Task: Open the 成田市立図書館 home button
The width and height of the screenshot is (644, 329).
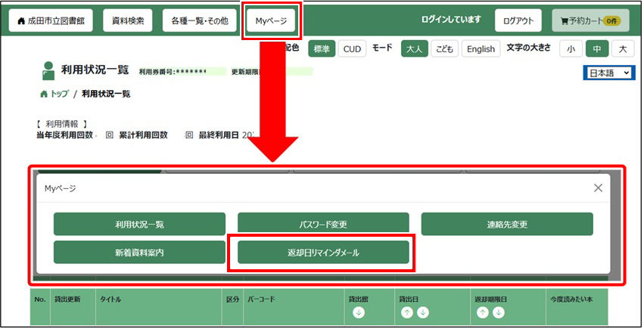Action: coord(51,20)
